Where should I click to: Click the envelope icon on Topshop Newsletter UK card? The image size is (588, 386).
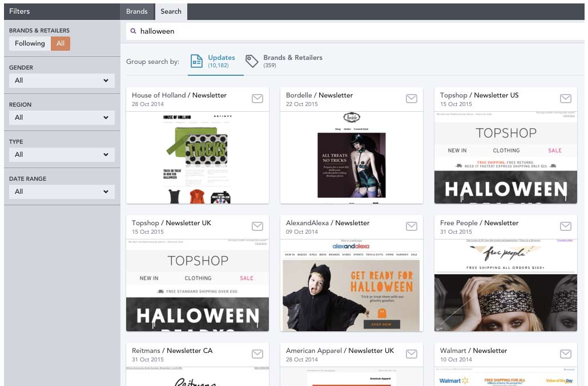(x=257, y=226)
